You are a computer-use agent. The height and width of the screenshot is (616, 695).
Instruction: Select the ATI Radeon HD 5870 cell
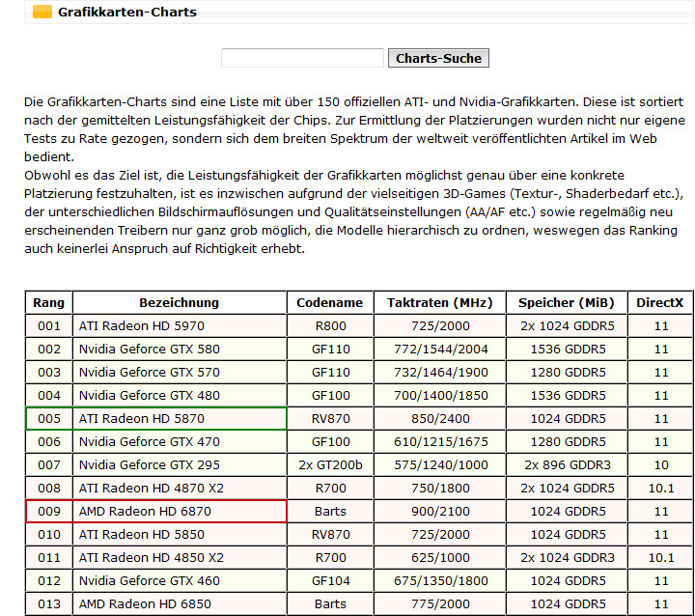[x=180, y=419]
